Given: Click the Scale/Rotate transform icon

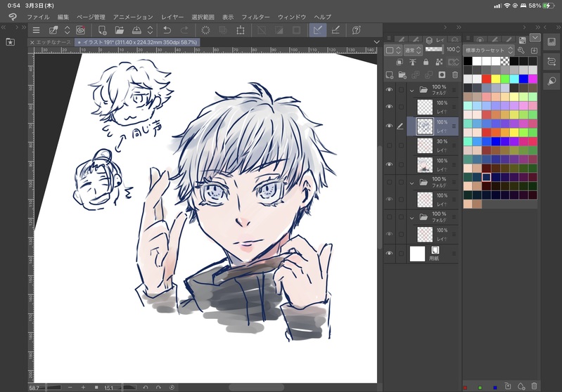Looking at the screenshot, I should click(x=241, y=30).
